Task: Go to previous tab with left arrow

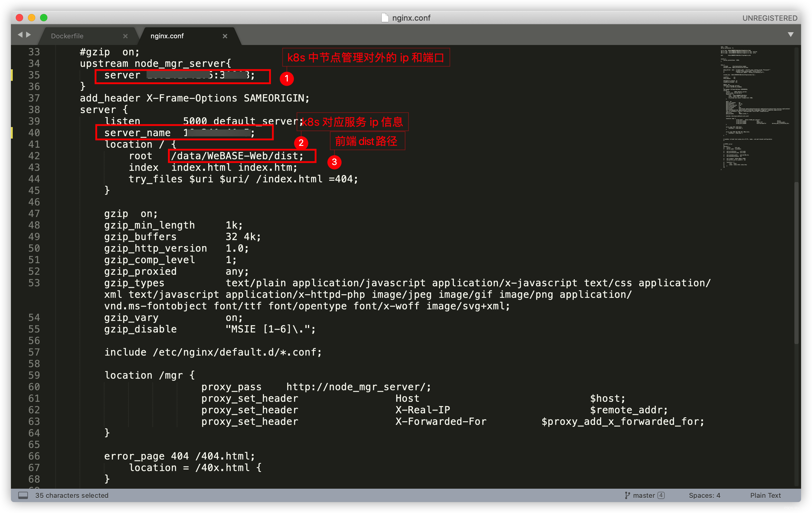Action: coord(20,34)
